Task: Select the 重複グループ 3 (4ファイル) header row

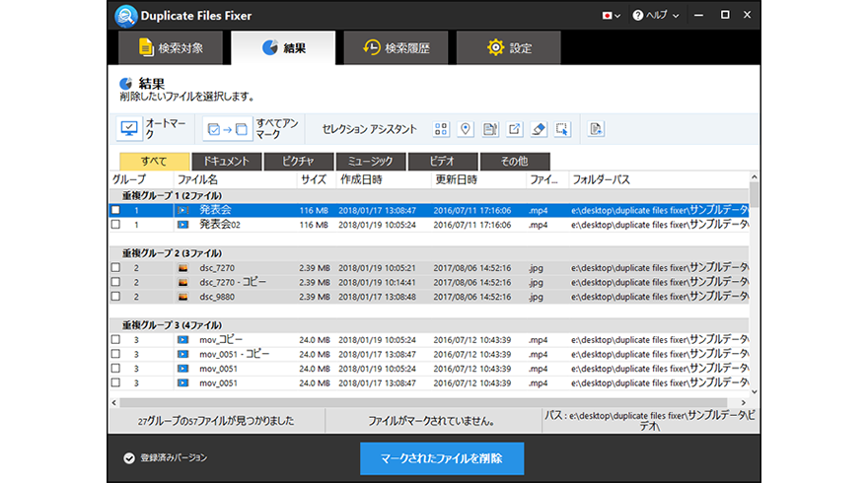Action: [429, 325]
